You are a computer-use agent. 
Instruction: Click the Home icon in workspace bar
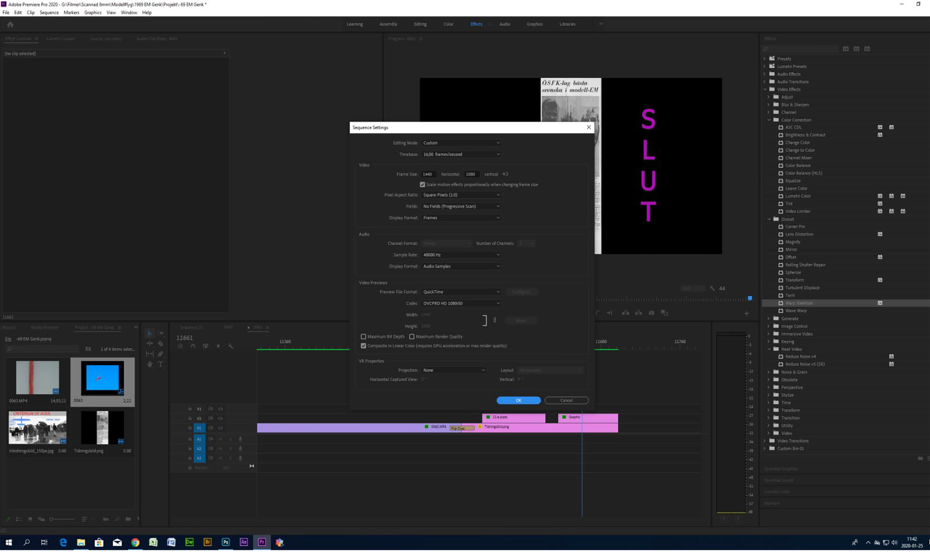[x=10, y=25]
